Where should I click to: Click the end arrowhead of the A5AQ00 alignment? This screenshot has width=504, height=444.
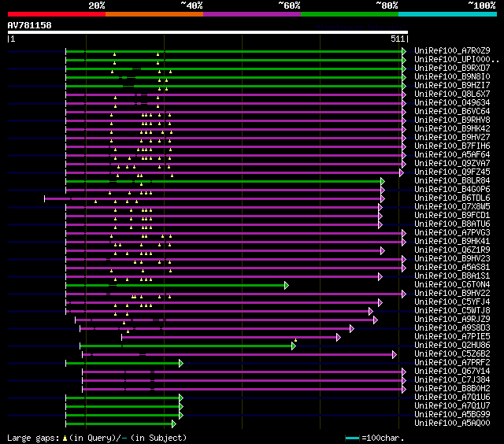(174, 424)
